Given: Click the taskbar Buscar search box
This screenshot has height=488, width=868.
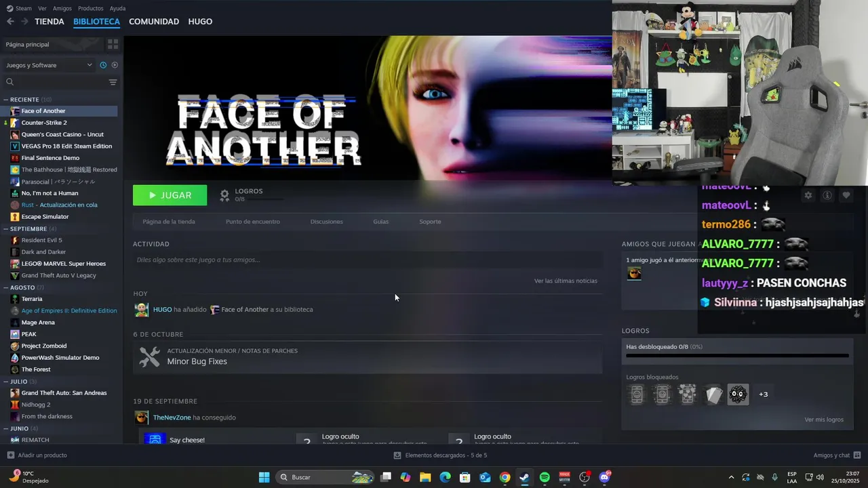Looking at the screenshot, I should pos(325,477).
